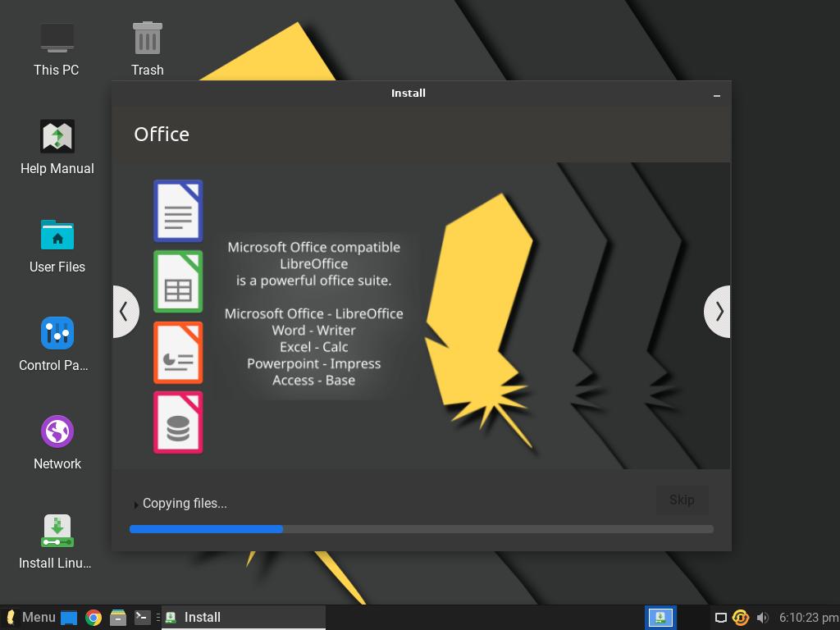Click the highlighted installer icon in the tray
Screen dimensions: 840x630
click(660, 618)
